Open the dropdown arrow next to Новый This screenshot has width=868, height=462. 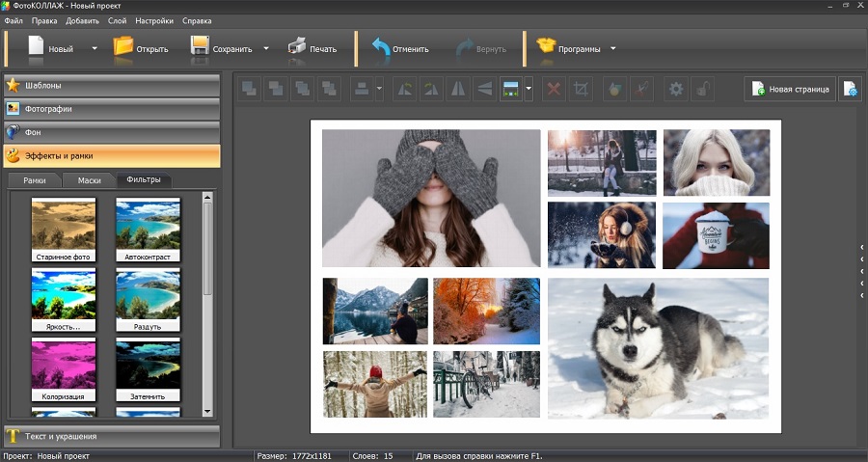pyautogui.click(x=94, y=48)
